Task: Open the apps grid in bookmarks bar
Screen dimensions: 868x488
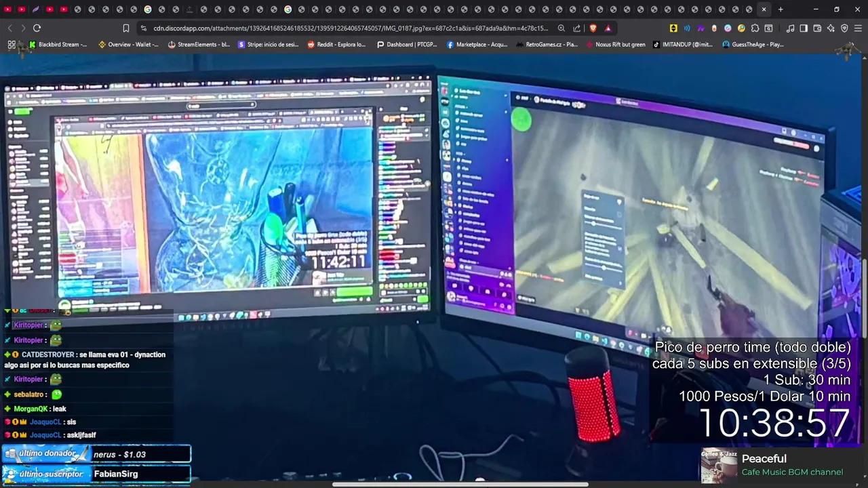Action: [12, 45]
